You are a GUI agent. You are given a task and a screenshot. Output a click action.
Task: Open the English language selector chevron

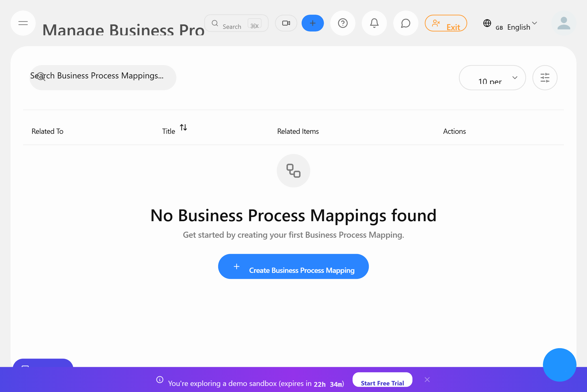tap(535, 24)
